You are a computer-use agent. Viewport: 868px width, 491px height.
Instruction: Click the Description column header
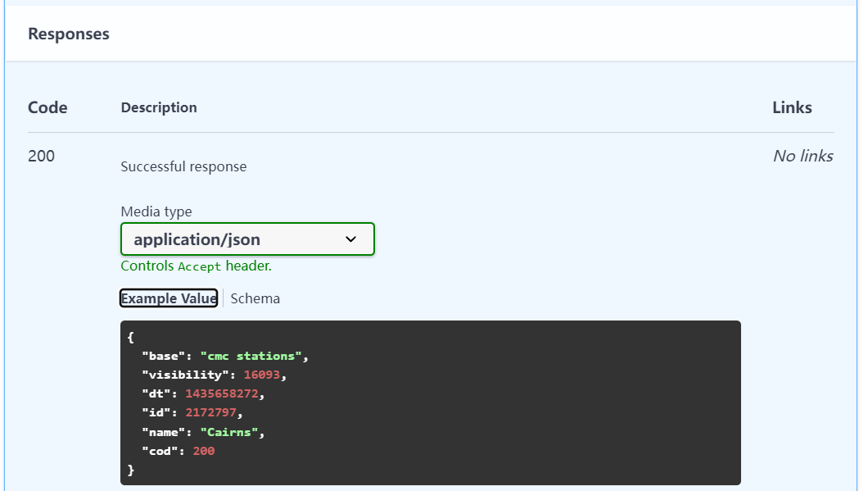[159, 107]
